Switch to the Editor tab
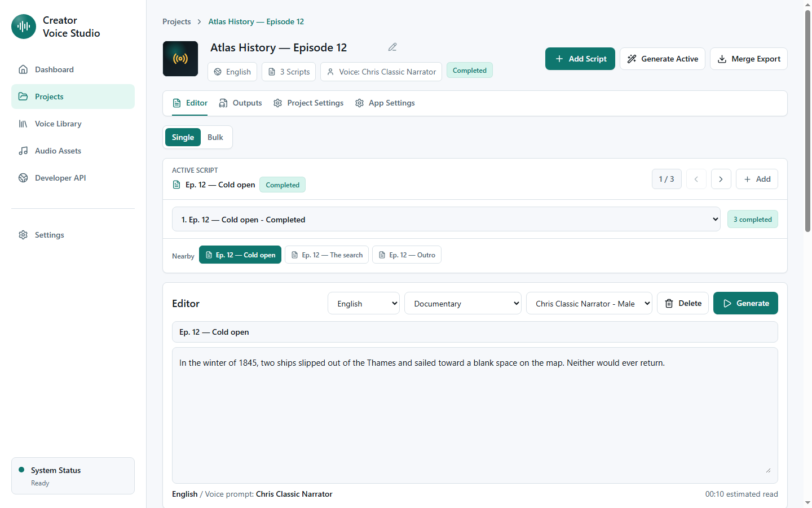Screen dimensions: 812x508 (190, 103)
